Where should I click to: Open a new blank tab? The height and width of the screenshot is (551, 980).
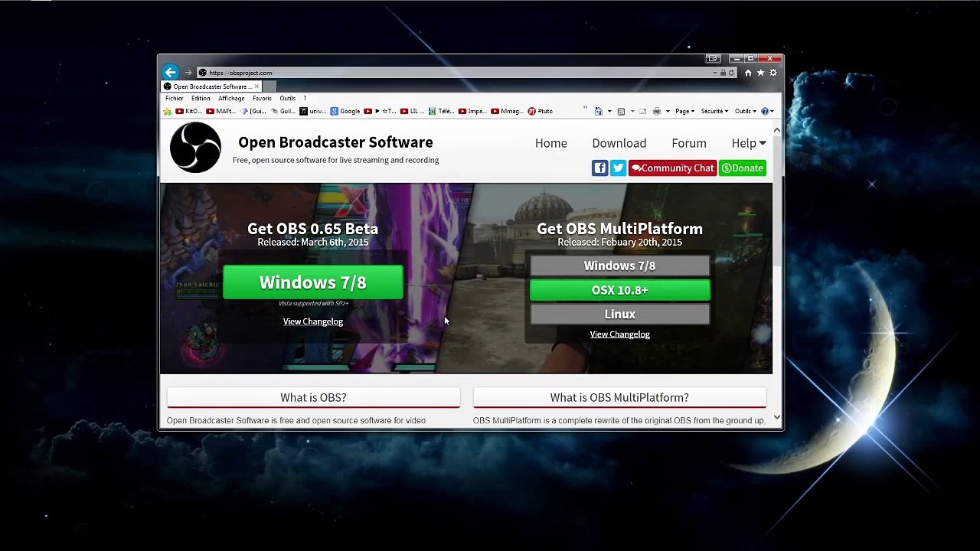269,86
